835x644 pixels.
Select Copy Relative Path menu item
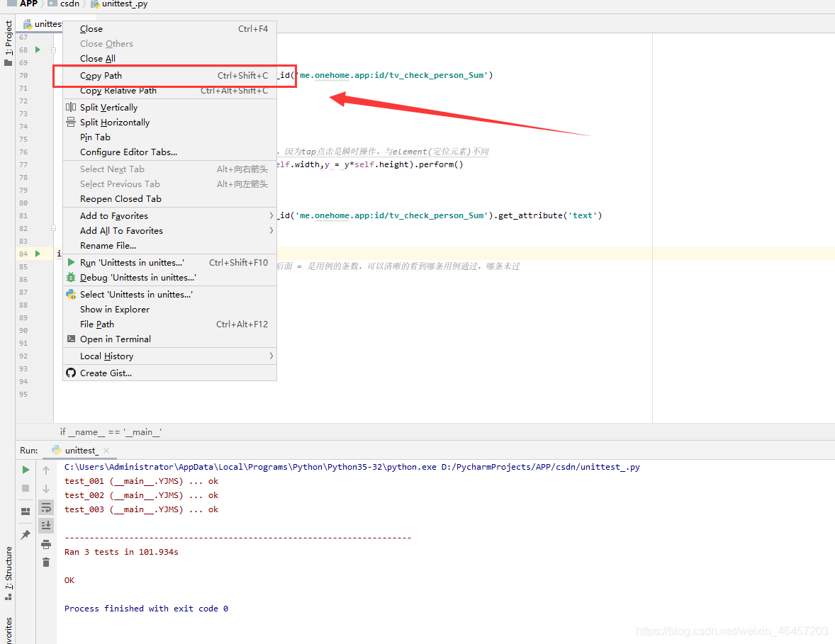169,91
